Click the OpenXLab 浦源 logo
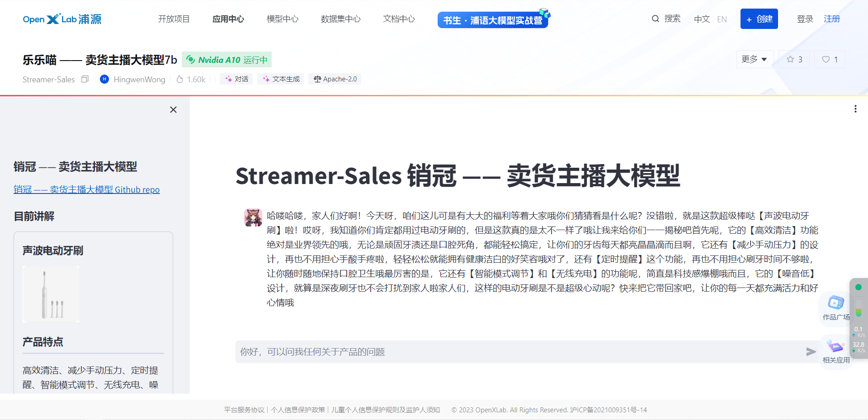 [x=62, y=19]
